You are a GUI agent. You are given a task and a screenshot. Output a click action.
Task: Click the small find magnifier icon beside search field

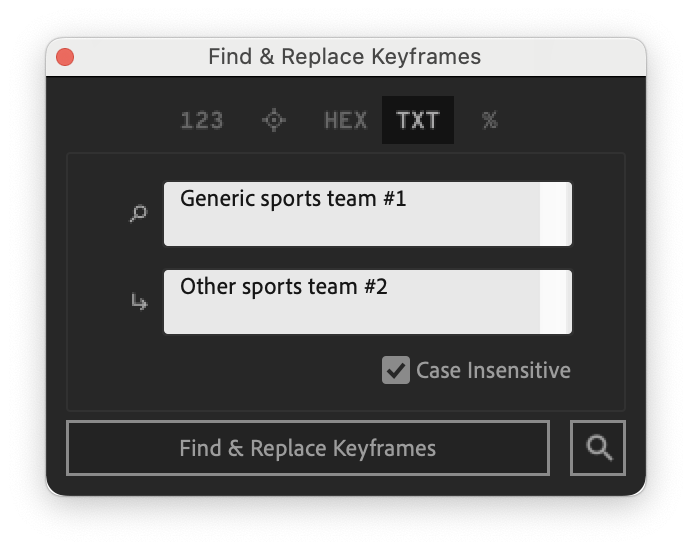139,214
